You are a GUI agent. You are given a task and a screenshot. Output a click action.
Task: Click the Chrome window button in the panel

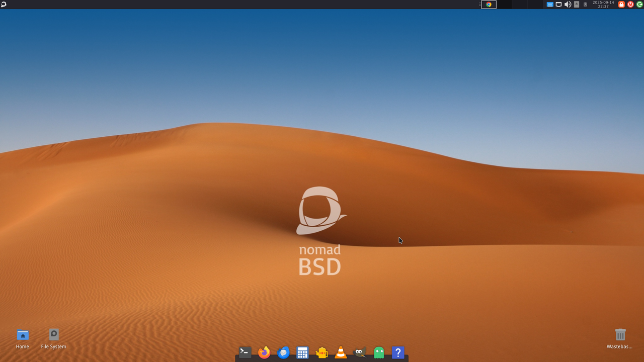click(489, 5)
